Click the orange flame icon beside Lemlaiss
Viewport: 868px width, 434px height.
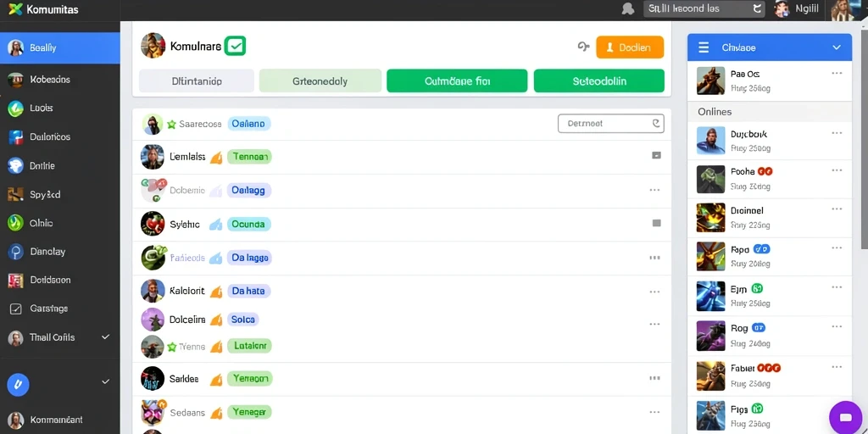click(216, 157)
